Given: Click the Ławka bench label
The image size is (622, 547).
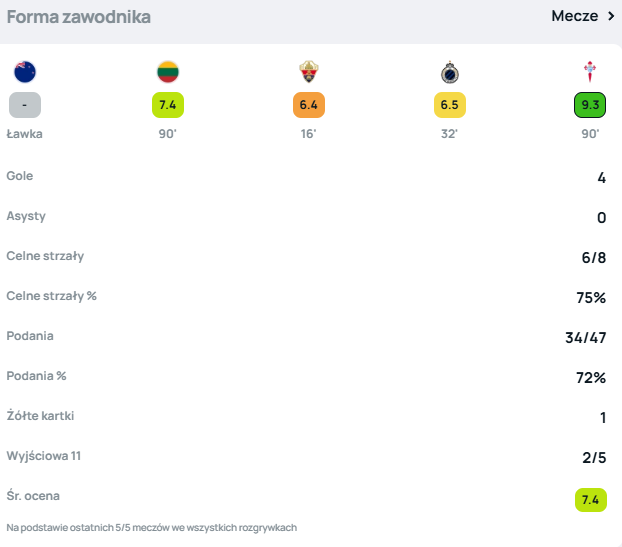Looking at the screenshot, I should [25, 133].
